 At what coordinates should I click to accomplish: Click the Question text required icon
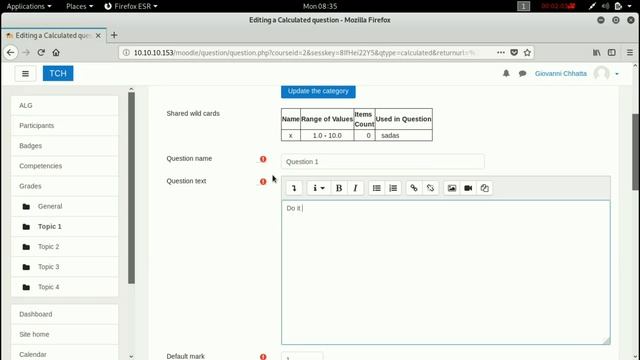263,182
